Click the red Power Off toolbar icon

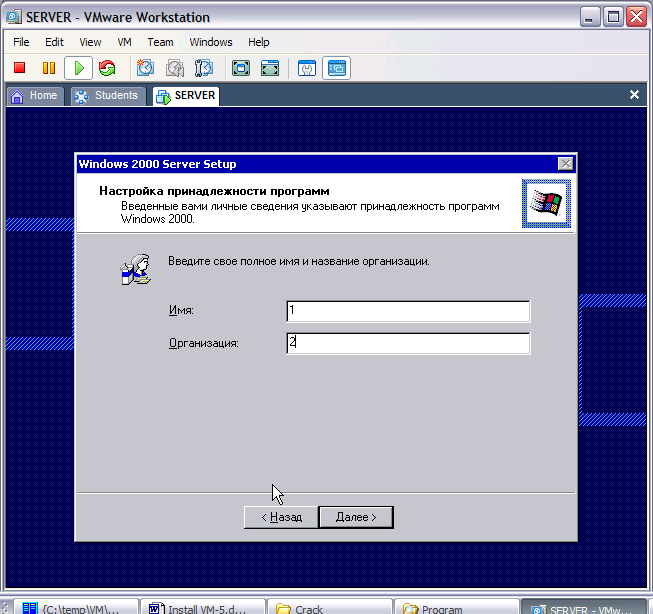point(20,68)
